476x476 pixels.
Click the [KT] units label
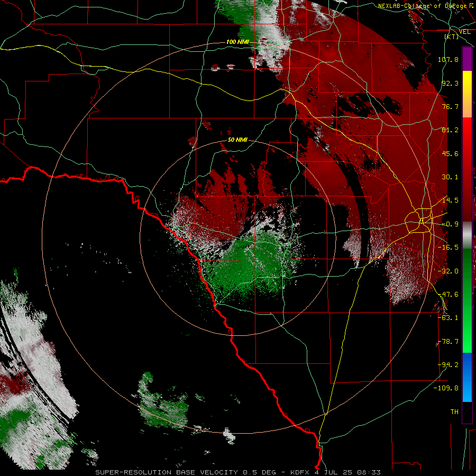(x=452, y=36)
